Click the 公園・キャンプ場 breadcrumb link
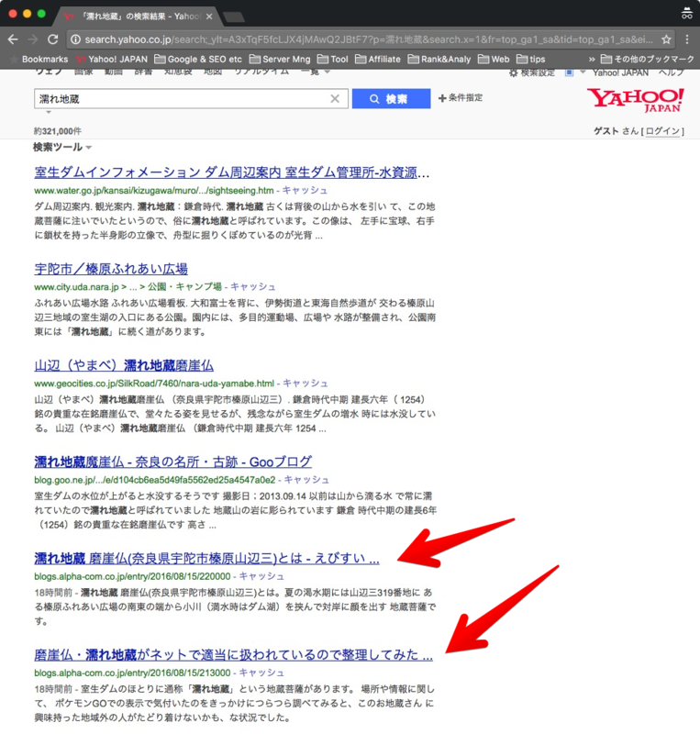 (x=184, y=287)
